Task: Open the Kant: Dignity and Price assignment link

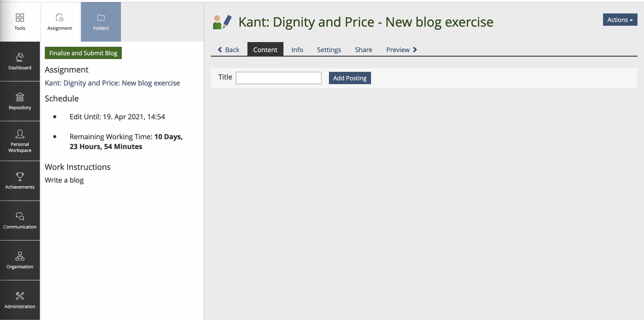Action: pos(112,83)
